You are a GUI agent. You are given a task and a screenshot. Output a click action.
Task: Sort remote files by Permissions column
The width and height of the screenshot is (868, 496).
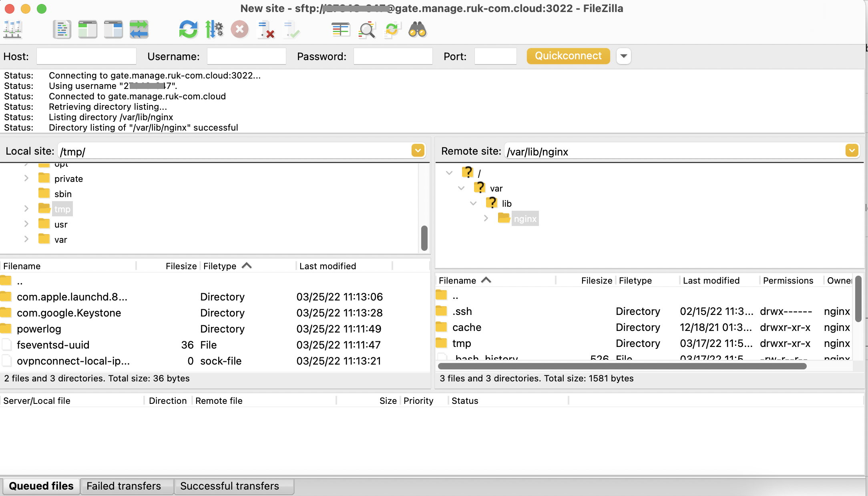(791, 280)
